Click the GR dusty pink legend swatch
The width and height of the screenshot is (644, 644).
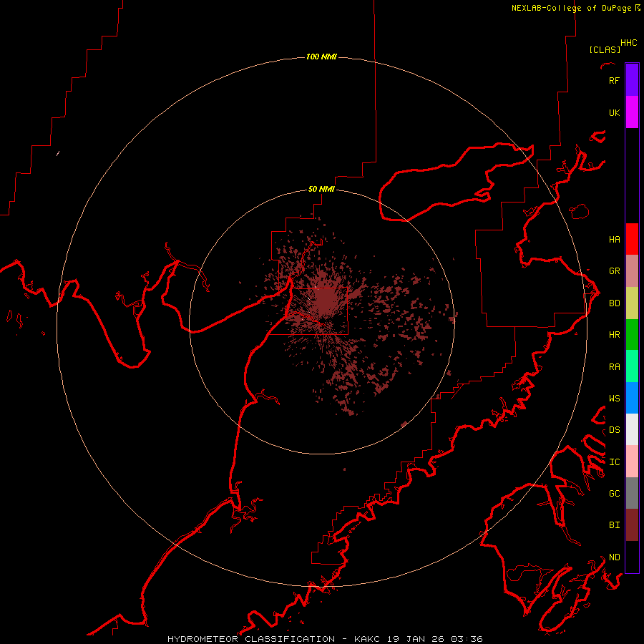pos(632,271)
